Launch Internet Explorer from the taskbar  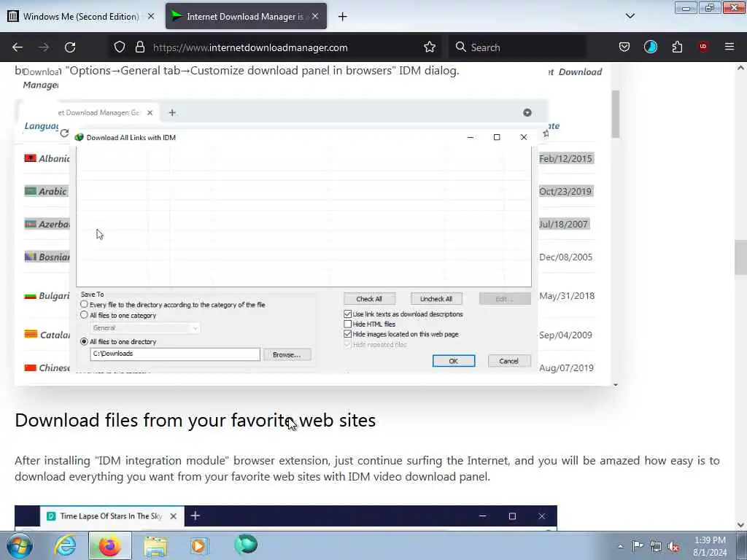tap(65, 545)
